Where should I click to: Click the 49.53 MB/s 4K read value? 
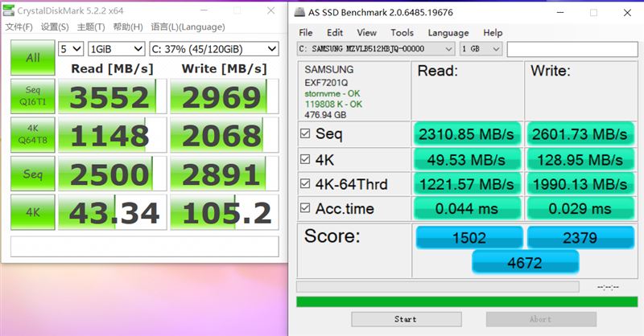467,160
